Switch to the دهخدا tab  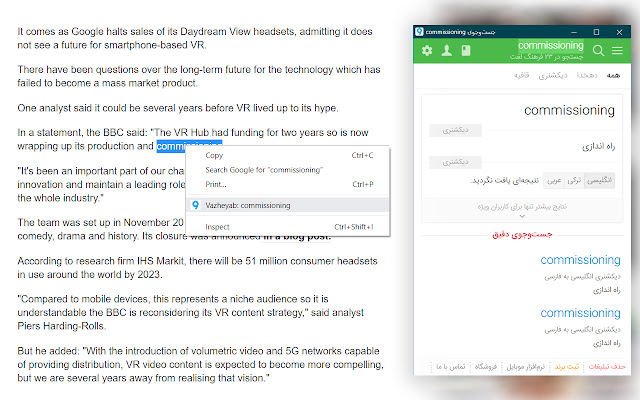pos(587,76)
